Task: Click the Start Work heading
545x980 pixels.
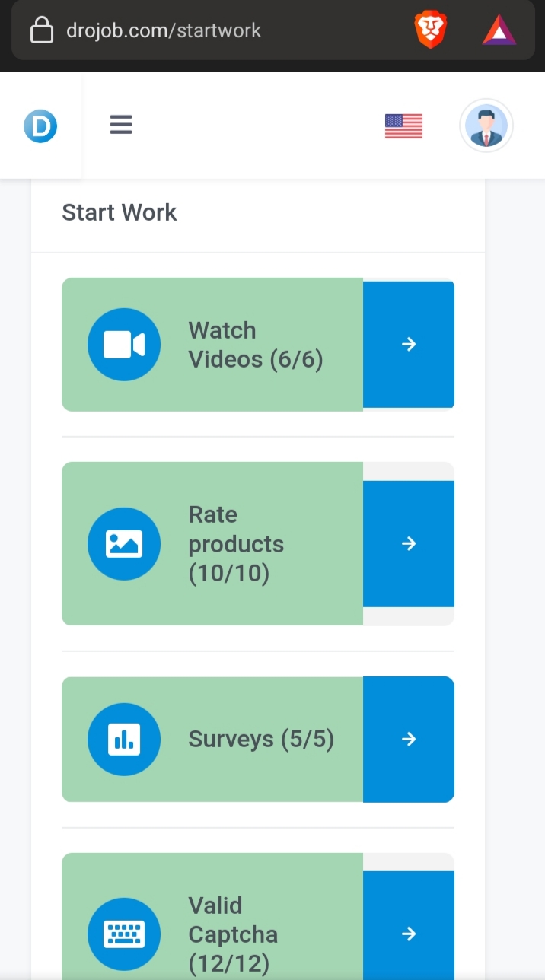Action: coord(120,212)
